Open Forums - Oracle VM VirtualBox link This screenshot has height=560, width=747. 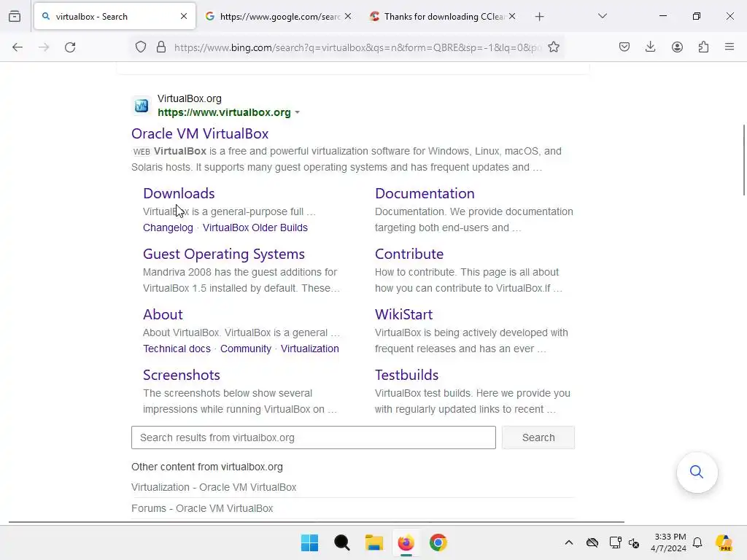(202, 508)
